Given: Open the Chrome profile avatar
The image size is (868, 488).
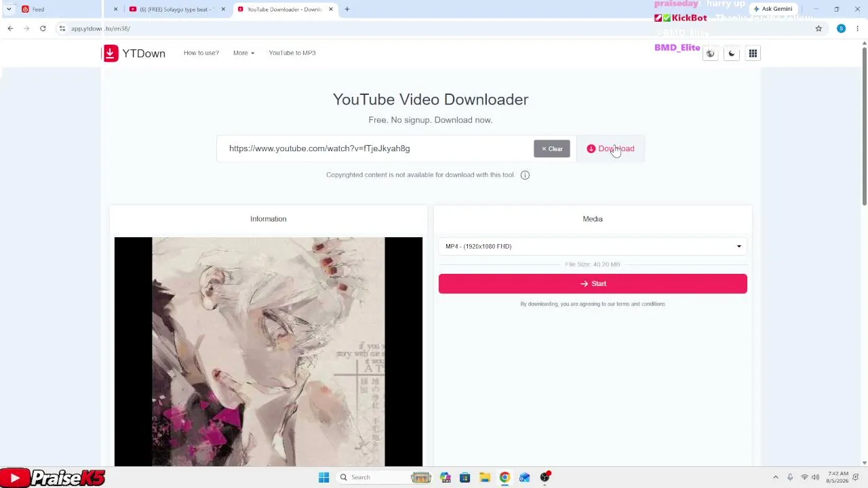Looking at the screenshot, I should coord(841,28).
